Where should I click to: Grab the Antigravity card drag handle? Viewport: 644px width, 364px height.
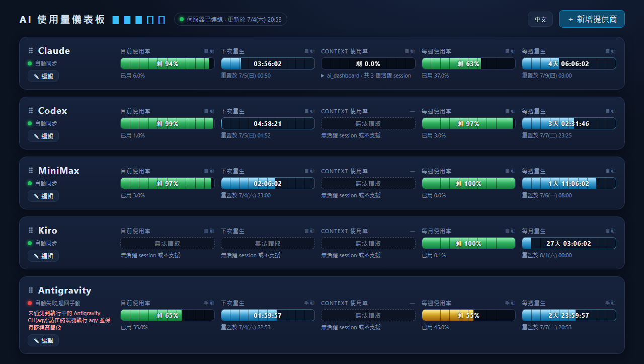coord(31,290)
